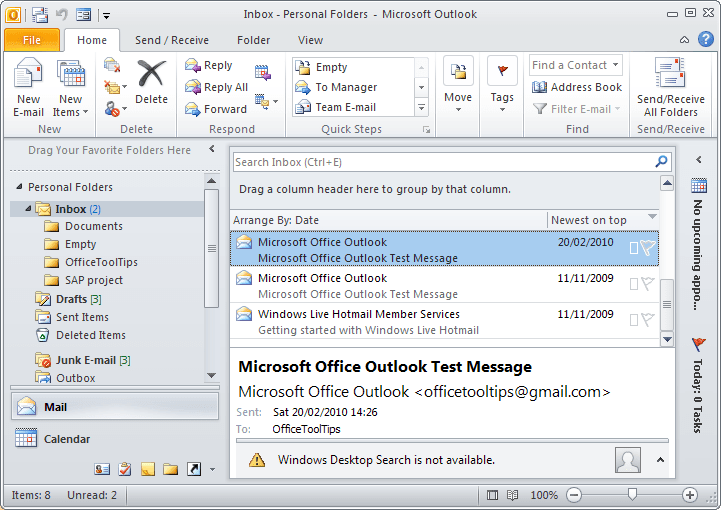
Task: Switch to the Folder tab
Action: (x=253, y=40)
